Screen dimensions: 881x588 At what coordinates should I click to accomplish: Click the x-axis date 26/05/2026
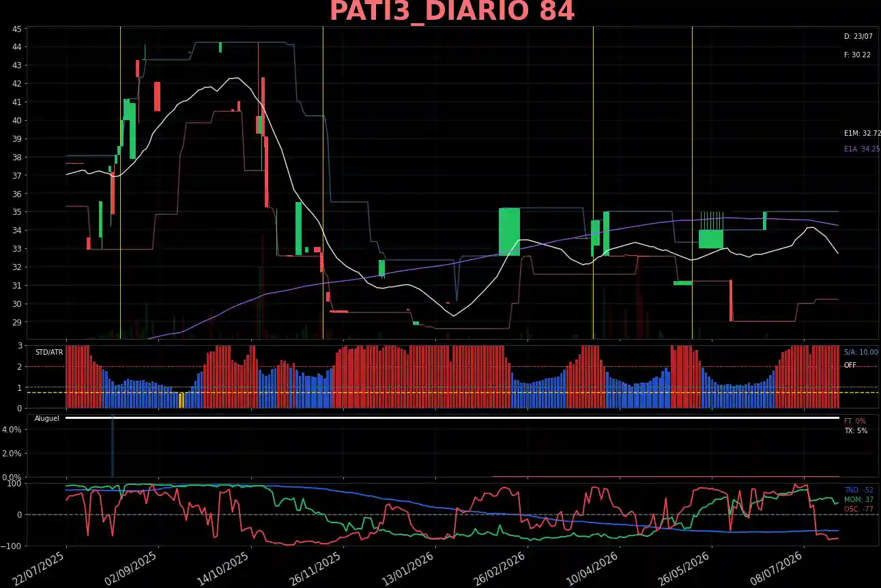(x=686, y=568)
